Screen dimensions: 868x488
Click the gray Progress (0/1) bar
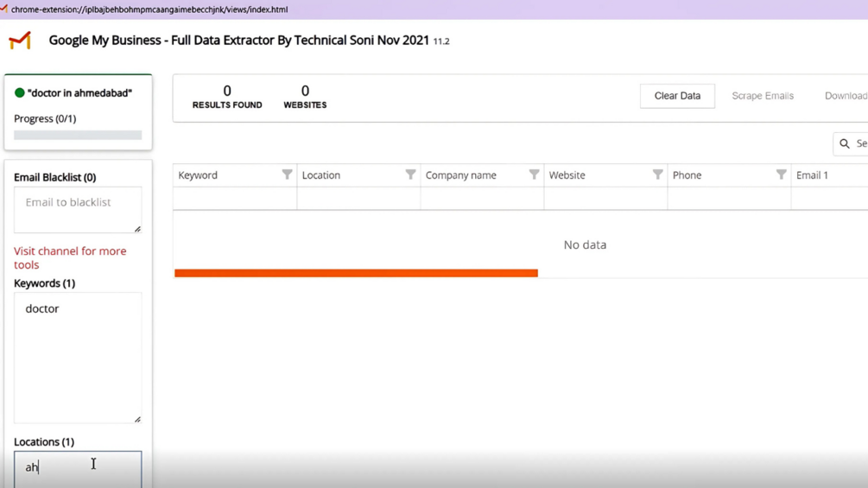pyautogui.click(x=78, y=135)
